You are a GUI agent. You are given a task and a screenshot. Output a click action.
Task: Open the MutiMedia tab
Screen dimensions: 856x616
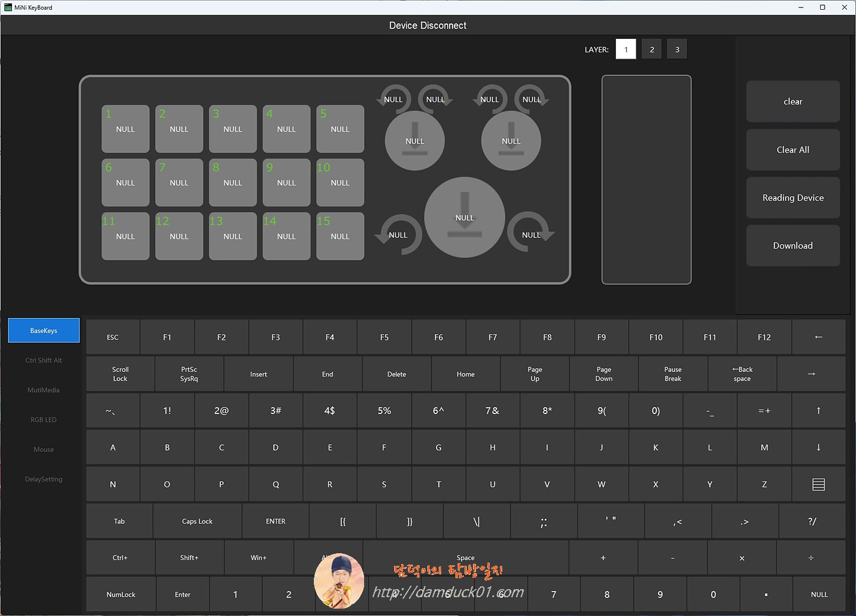click(x=43, y=390)
